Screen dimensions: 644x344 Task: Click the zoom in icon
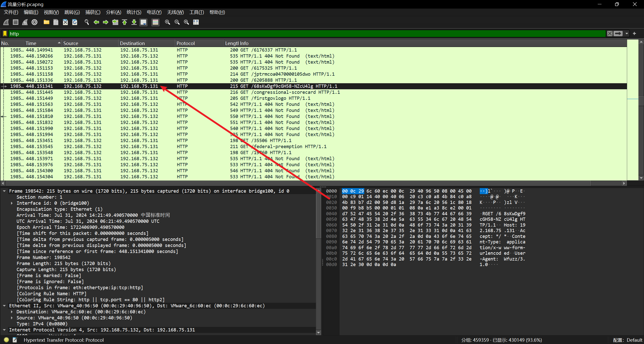coord(168,22)
